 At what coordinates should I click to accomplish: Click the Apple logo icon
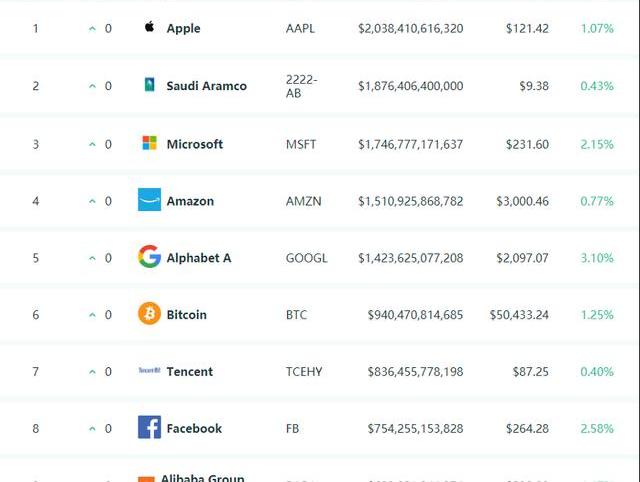[149, 28]
